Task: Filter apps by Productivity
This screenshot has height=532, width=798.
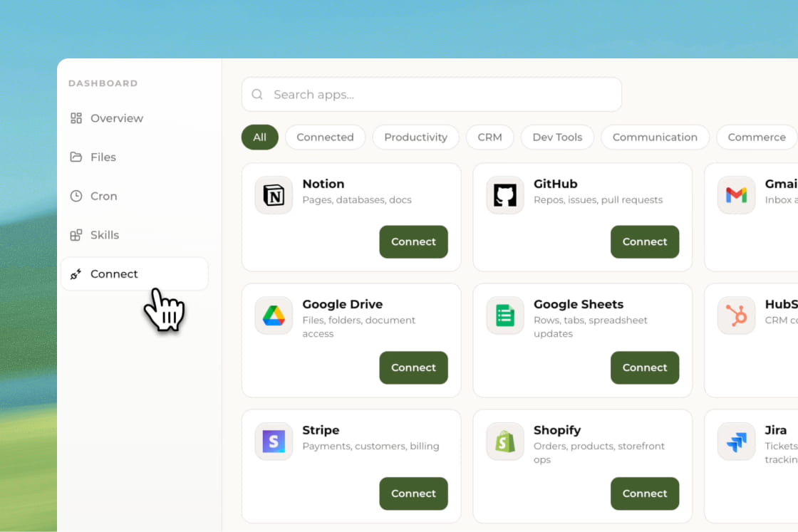Action: pos(416,137)
